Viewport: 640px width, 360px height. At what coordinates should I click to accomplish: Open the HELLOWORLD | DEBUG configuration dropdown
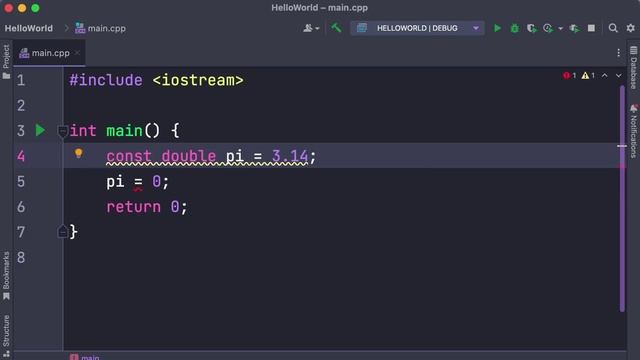click(417, 28)
